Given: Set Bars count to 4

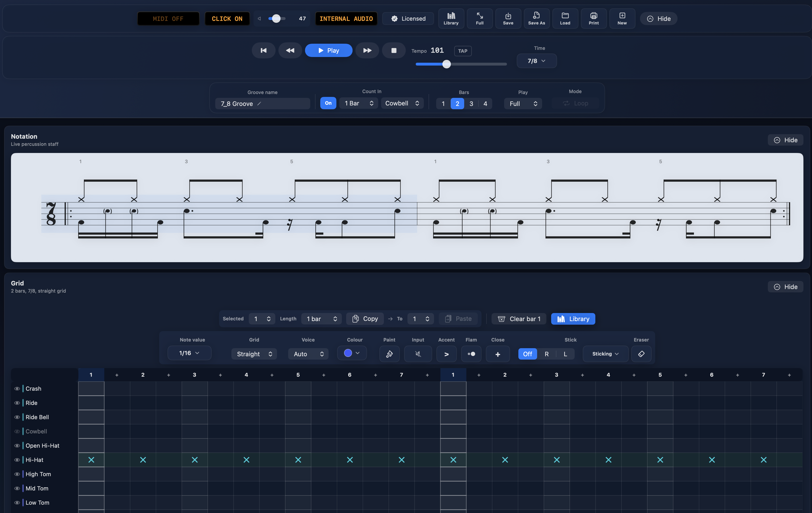Looking at the screenshot, I should pos(485,104).
